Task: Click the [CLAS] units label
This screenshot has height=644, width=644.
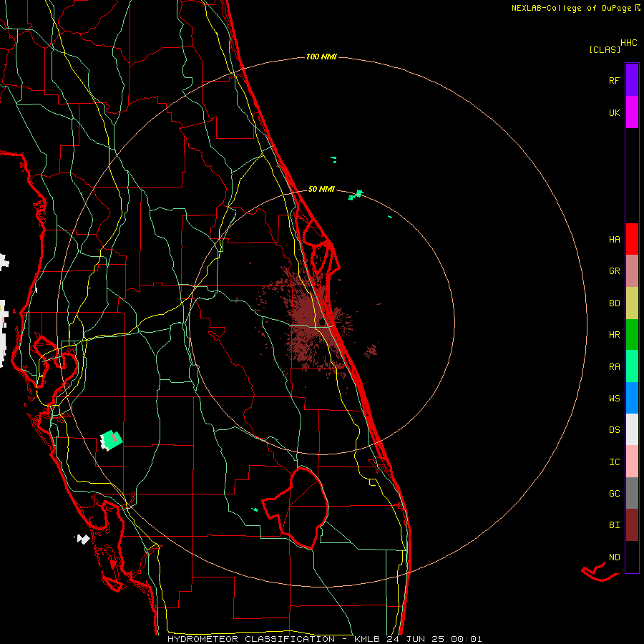Action: coord(605,49)
